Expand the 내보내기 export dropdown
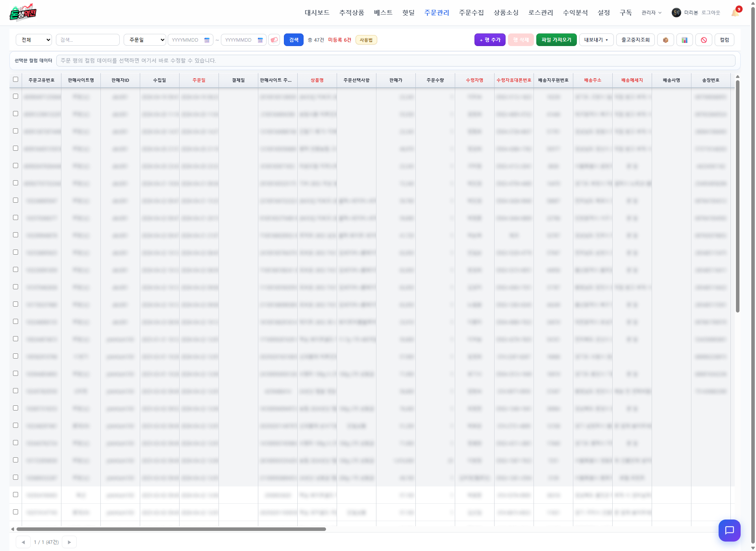The height and width of the screenshot is (551, 756). coord(596,40)
